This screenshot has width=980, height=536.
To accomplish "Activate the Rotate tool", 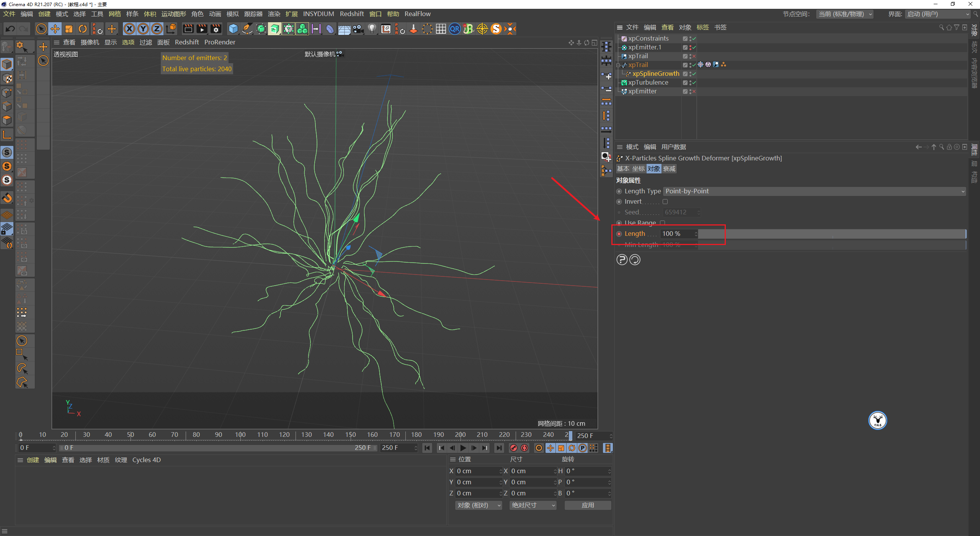I will 83,29.
